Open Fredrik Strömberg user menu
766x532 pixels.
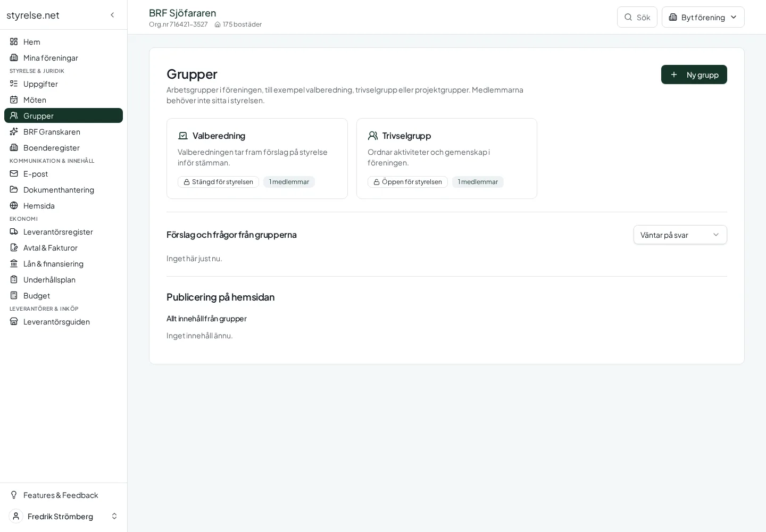coord(63,516)
